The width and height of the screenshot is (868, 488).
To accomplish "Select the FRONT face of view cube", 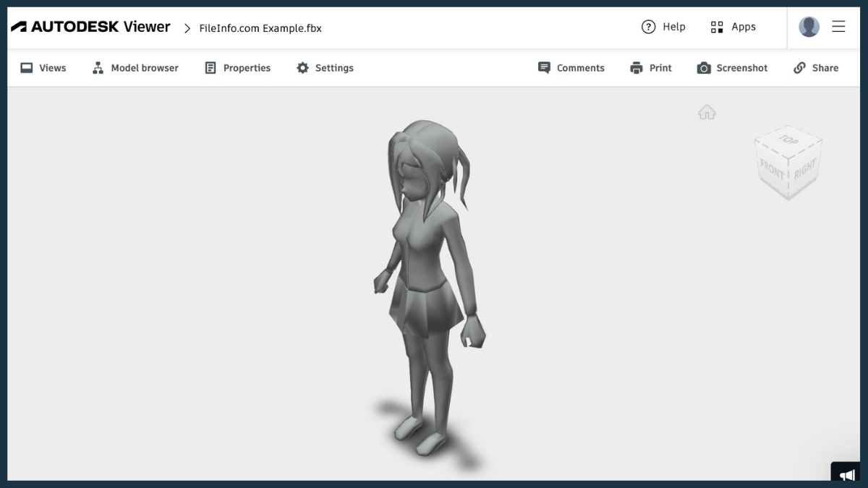I will tap(773, 171).
